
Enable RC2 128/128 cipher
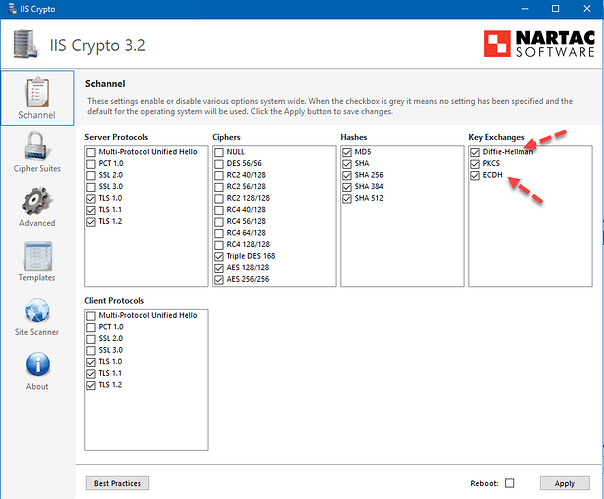coord(219,198)
